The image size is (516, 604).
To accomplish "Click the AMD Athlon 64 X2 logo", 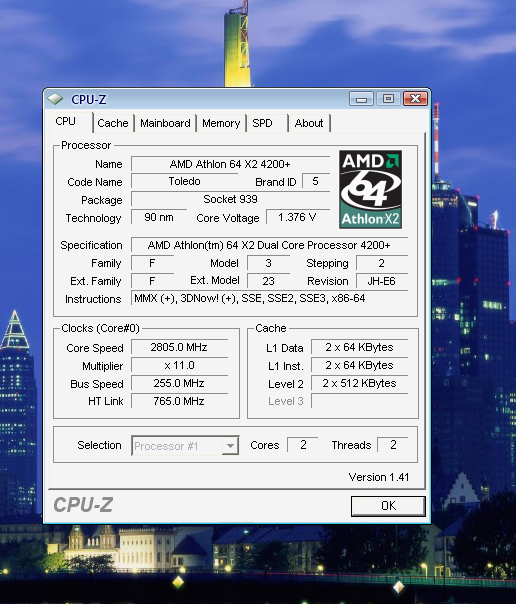I will pos(370,189).
